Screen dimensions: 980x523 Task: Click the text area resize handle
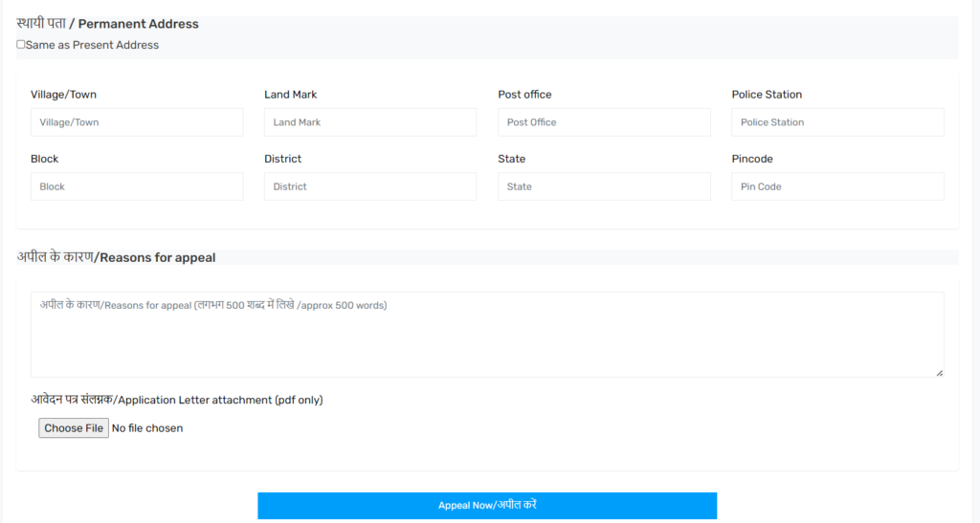tap(939, 372)
